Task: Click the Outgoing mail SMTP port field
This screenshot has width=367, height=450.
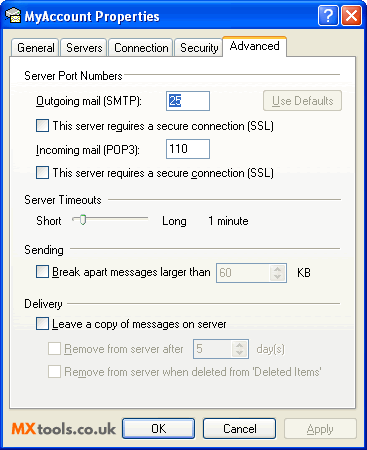Action: [x=188, y=101]
